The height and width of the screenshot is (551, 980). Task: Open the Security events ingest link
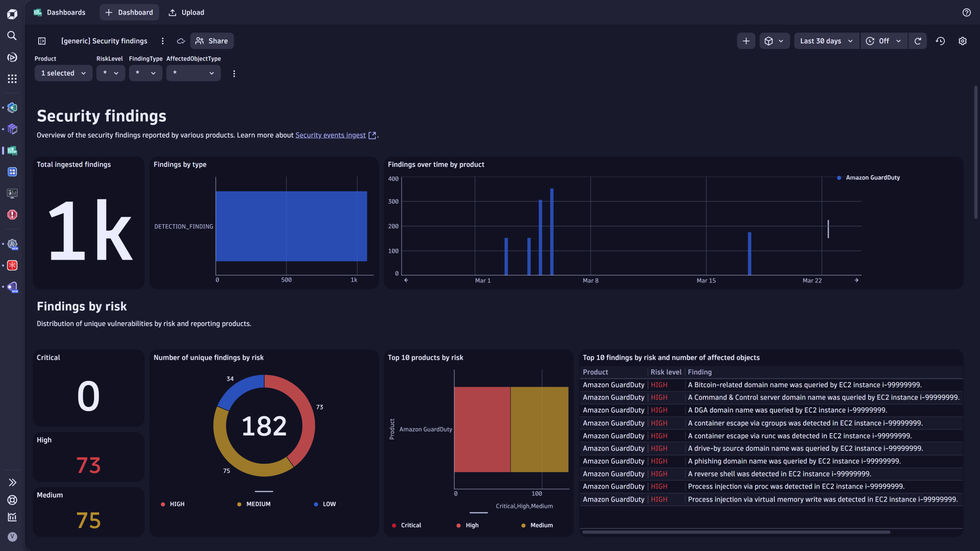tap(330, 135)
